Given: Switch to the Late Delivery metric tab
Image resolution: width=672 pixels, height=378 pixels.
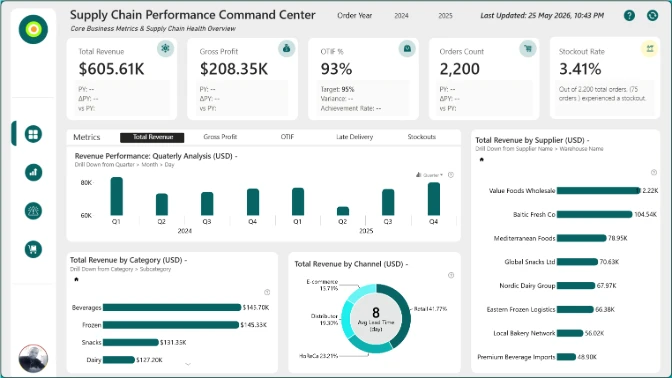Looking at the screenshot, I should click(354, 137).
